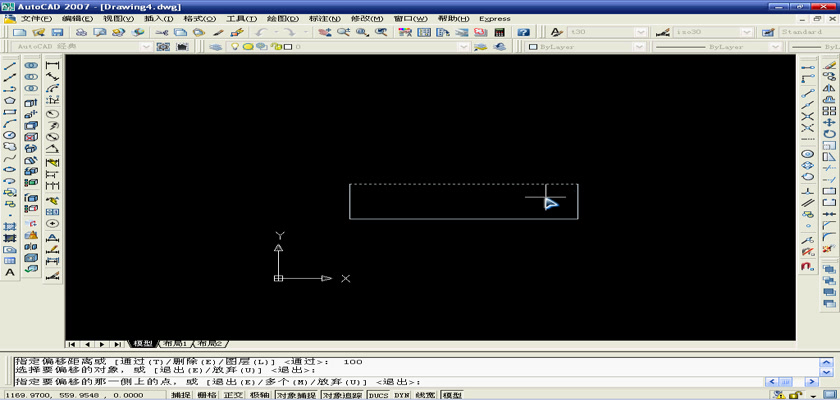840x400 pixels.
Task: Open the Layer Properties Manager icon
Action: point(215,47)
